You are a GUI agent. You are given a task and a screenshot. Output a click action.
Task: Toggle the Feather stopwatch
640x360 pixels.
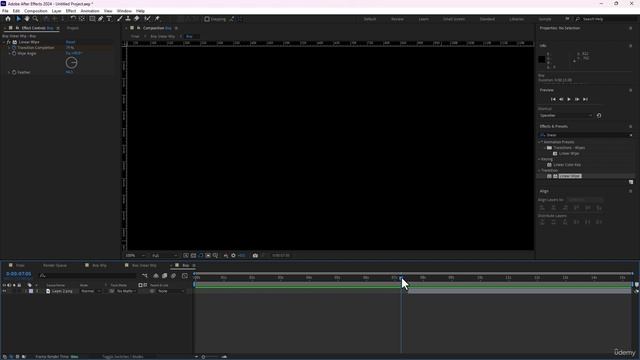pyautogui.click(x=14, y=72)
